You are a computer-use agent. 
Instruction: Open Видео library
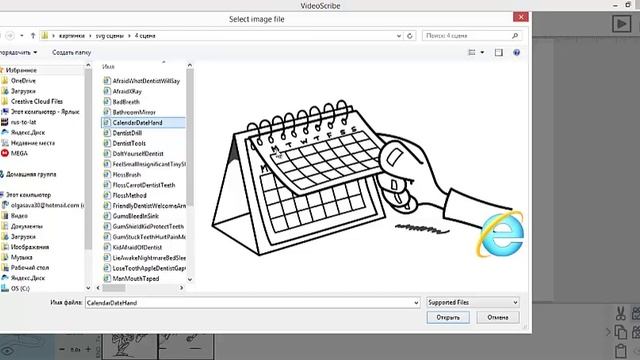19,216
